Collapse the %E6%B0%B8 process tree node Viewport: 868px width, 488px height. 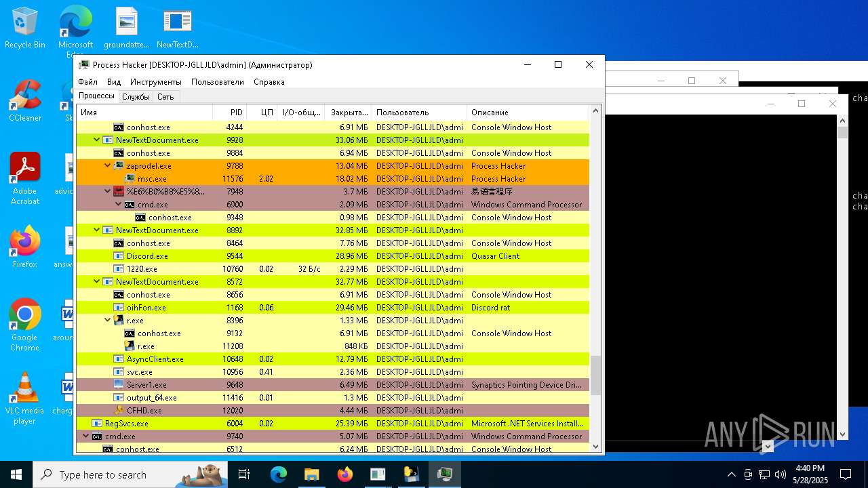pyautogui.click(x=108, y=191)
